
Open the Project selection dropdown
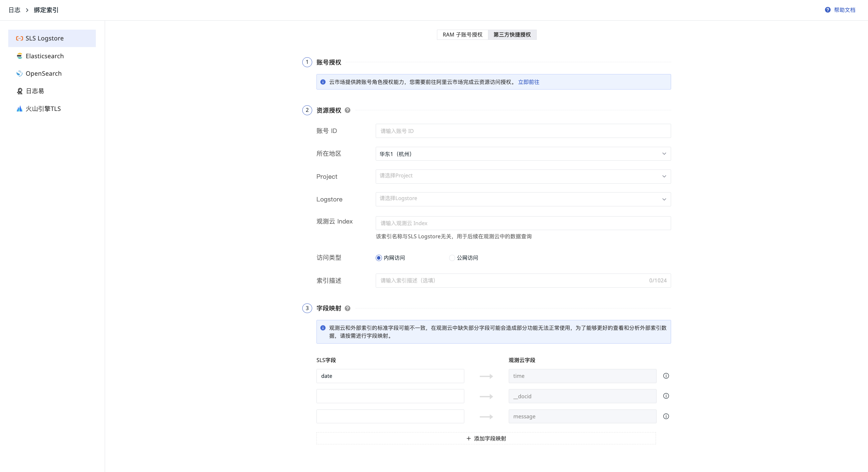coord(523,176)
